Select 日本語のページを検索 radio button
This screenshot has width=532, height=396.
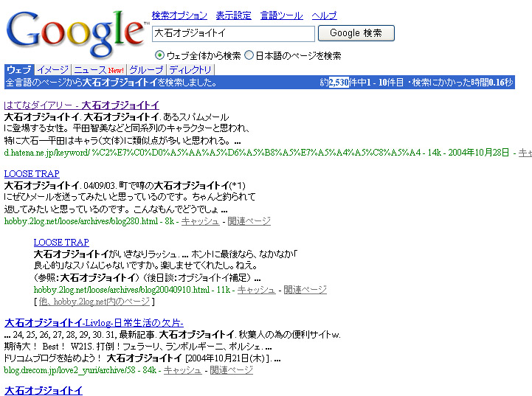tap(249, 55)
